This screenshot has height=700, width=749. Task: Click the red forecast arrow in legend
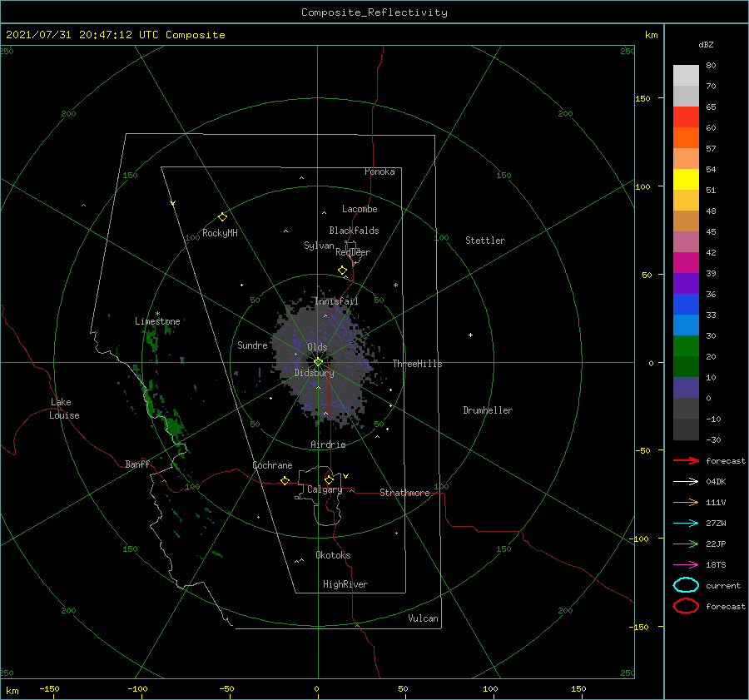coord(686,460)
